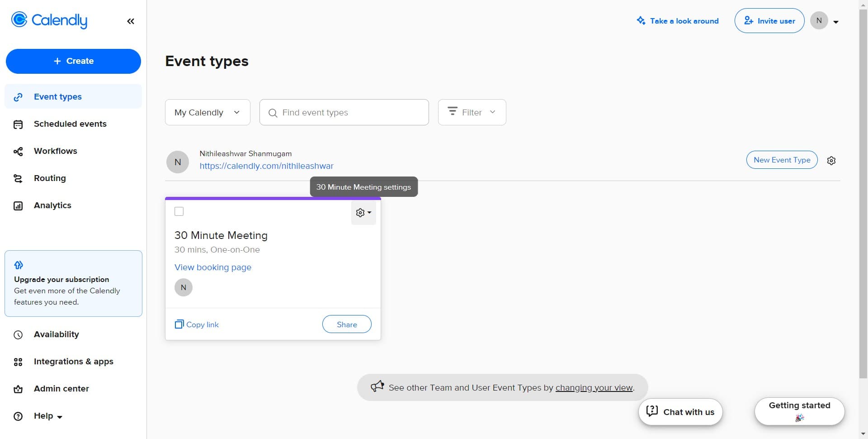Click the Copy link icon
The height and width of the screenshot is (439, 868).
(179, 324)
